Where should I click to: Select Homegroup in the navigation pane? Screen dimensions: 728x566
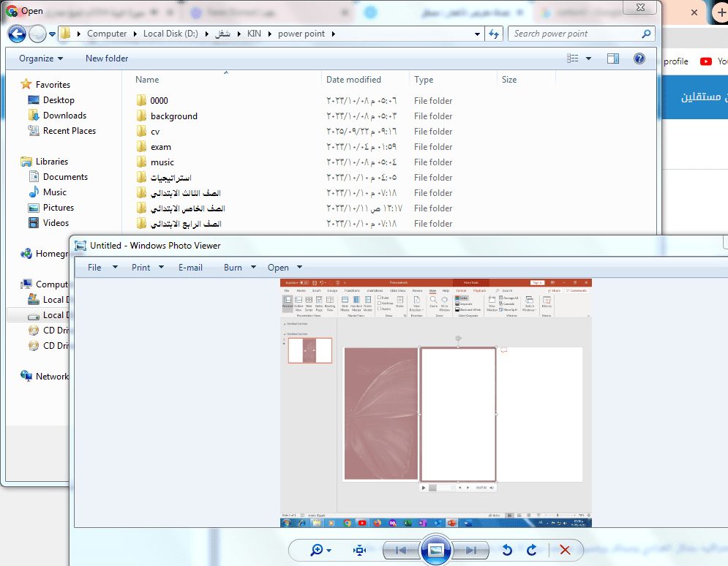[45, 254]
